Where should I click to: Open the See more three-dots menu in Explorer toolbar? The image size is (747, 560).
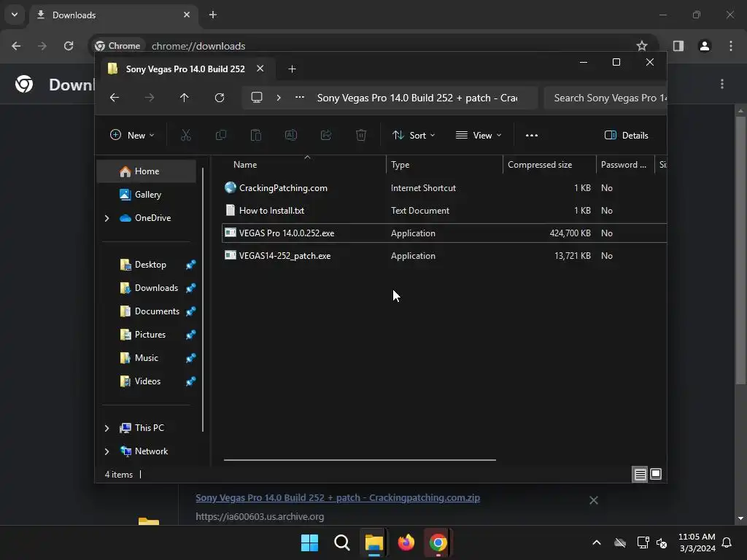(x=532, y=135)
